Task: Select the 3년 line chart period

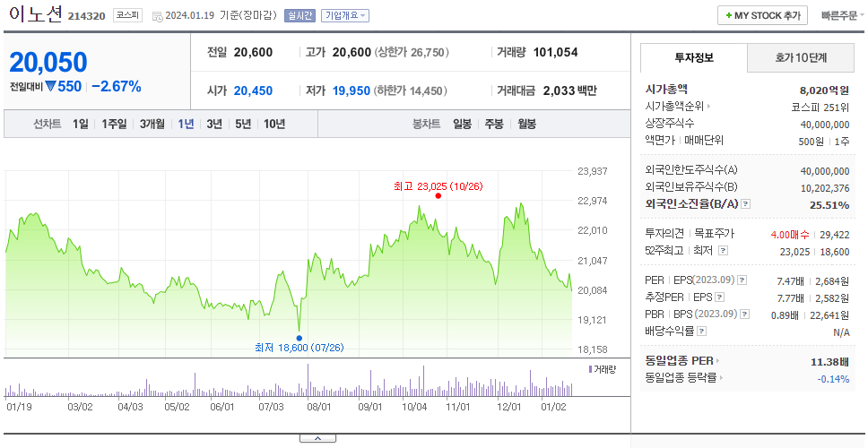Action: click(214, 125)
